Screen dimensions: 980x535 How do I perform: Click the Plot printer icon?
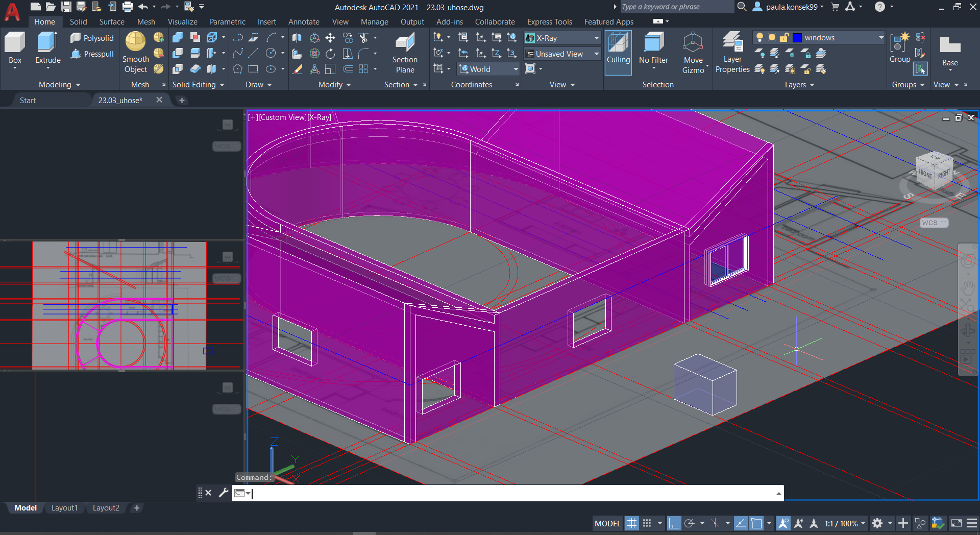128,7
